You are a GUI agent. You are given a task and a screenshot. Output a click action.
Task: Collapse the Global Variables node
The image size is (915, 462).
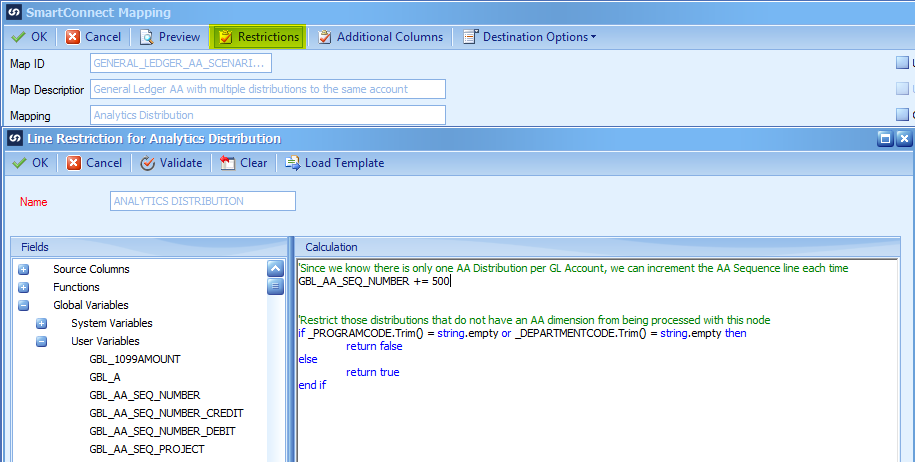pyautogui.click(x=23, y=305)
